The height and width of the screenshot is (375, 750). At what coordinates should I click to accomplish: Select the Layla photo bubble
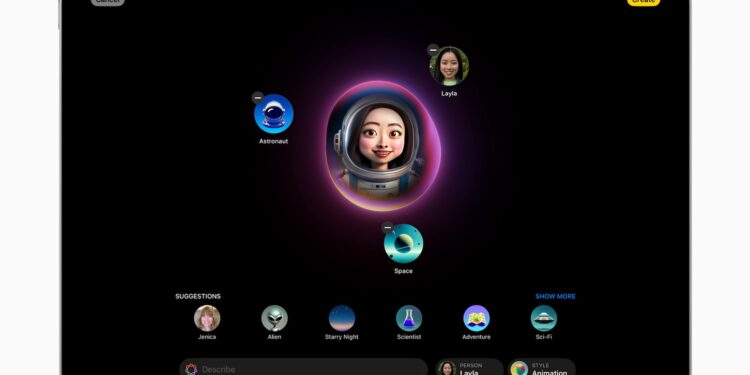point(449,66)
